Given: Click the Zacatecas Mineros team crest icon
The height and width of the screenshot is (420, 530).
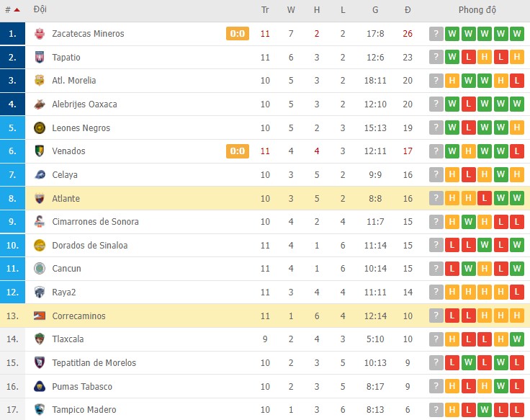Looking at the screenshot, I should pyautogui.click(x=40, y=34).
